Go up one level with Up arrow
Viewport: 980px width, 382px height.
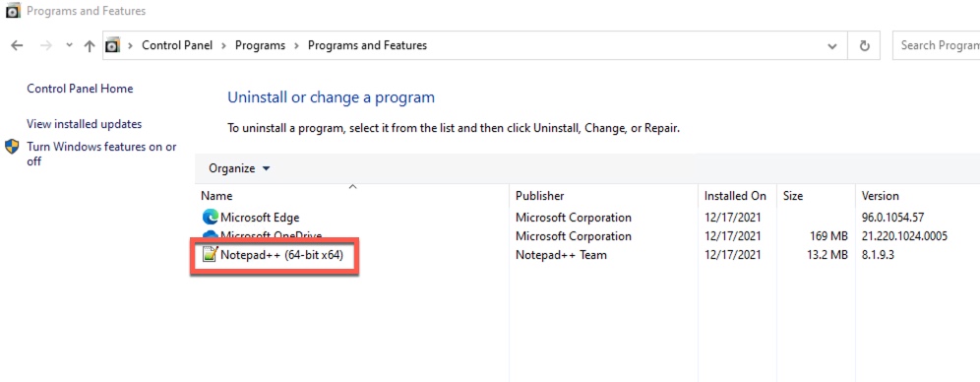[90, 45]
